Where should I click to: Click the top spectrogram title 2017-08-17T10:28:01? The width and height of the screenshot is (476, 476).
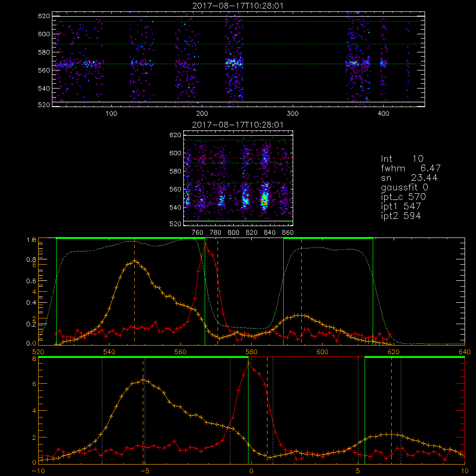238,6
